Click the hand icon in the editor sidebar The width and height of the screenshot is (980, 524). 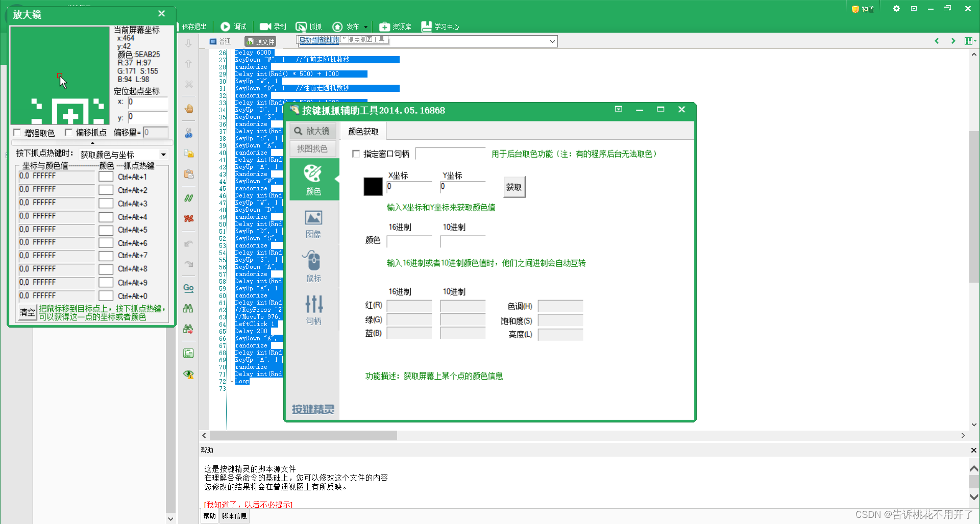[x=189, y=109]
